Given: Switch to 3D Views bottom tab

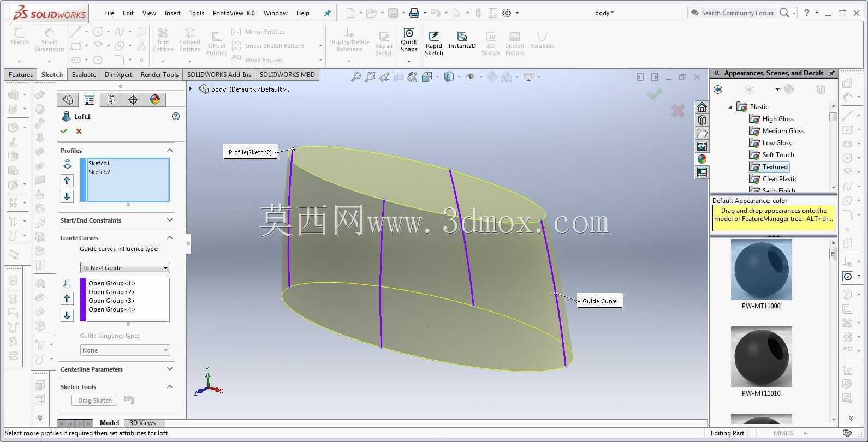Looking at the screenshot, I should point(142,423).
